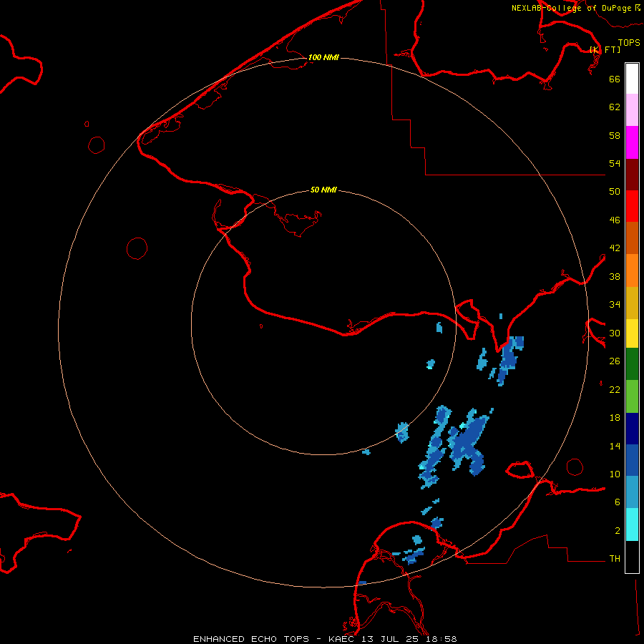644x644 pixels.
Task: Click the "K FT" units label
Action: pyautogui.click(x=605, y=49)
